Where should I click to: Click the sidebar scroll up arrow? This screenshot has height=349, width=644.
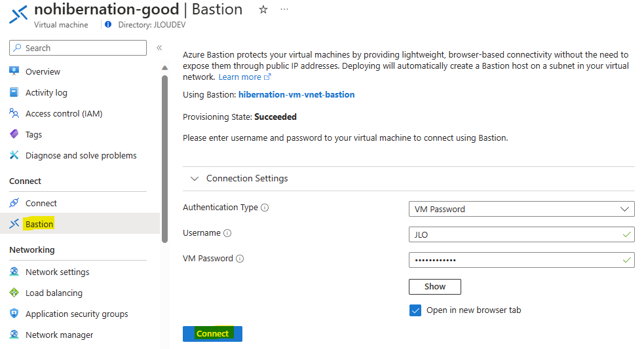pyautogui.click(x=164, y=67)
